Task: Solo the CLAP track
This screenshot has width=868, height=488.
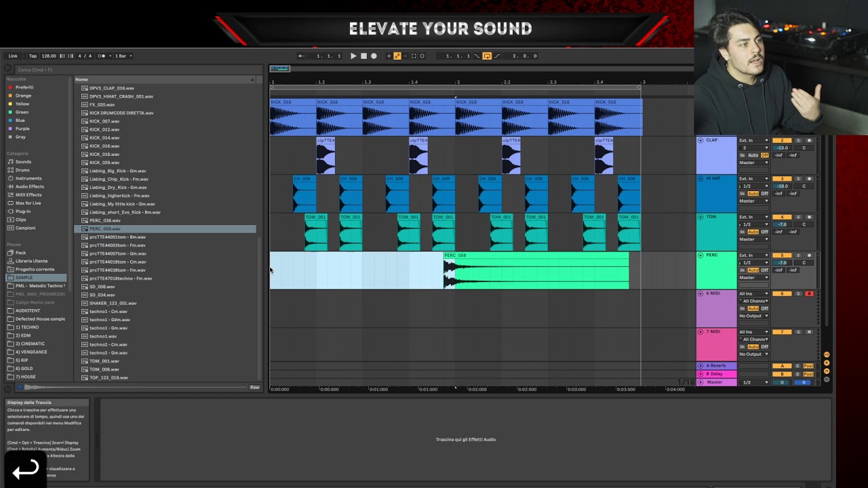Action: coord(798,140)
